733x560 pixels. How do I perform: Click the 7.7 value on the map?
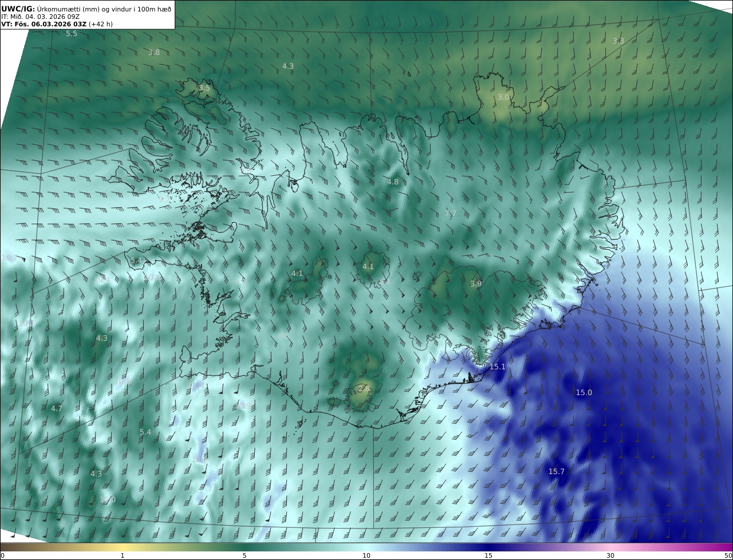451,214
